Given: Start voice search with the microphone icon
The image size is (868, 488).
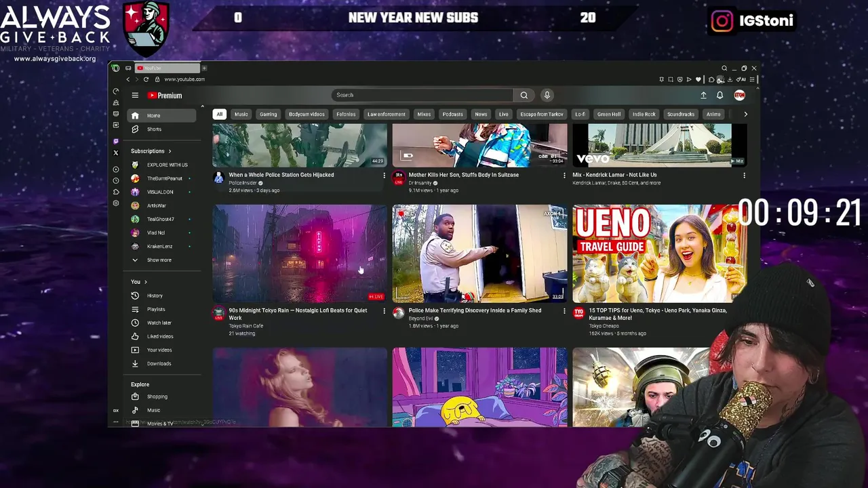Looking at the screenshot, I should click(547, 96).
